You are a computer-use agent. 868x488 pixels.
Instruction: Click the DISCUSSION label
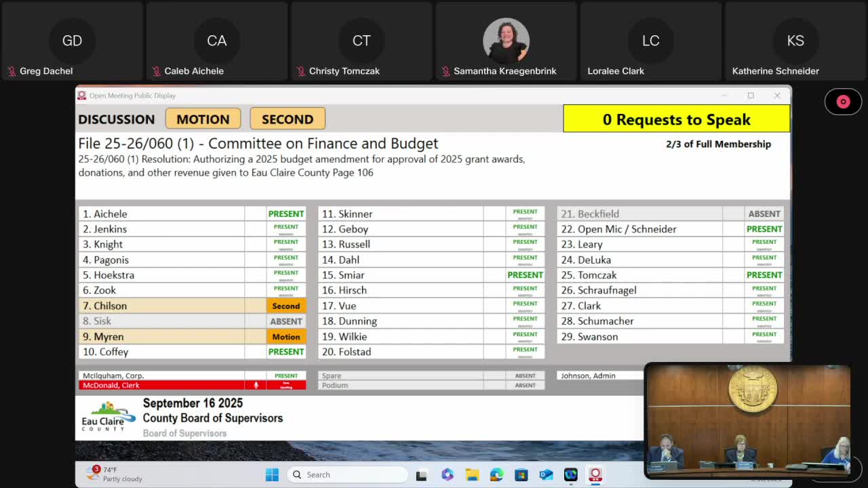coord(117,119)
